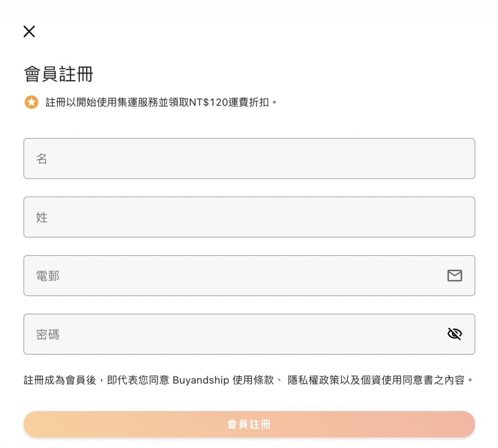Click the envelope icon in 電郵 field
Viewport: 498px width, 448px height.
pos(454,276)
